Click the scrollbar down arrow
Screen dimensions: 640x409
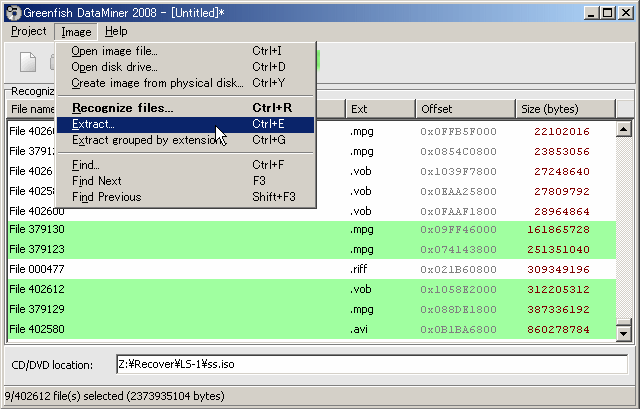[x=624, y=333]
